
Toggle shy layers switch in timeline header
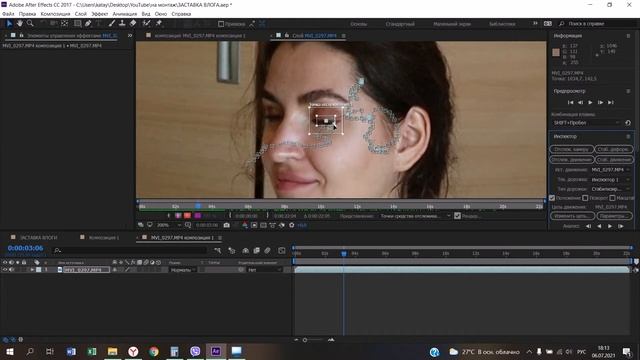click(x=245, y=250)
